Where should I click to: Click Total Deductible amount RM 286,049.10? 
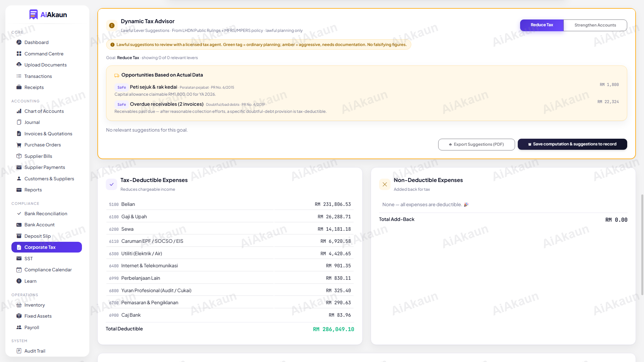333,329
